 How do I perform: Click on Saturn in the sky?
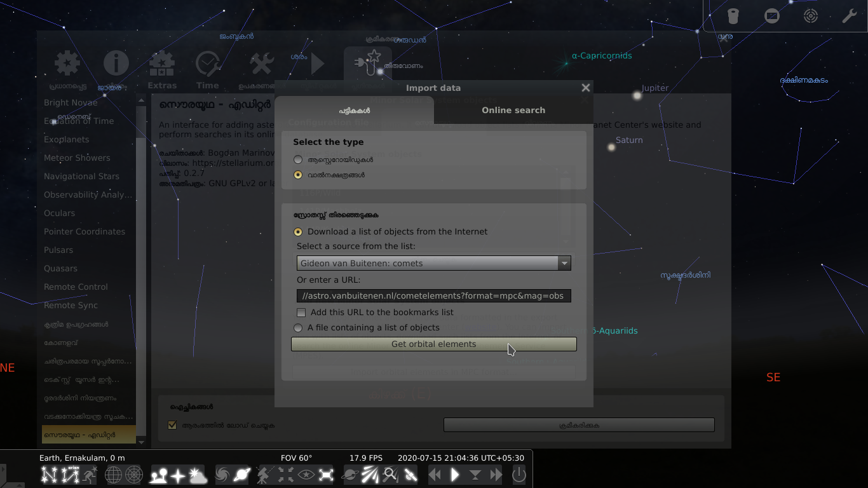tap(611, 147)
